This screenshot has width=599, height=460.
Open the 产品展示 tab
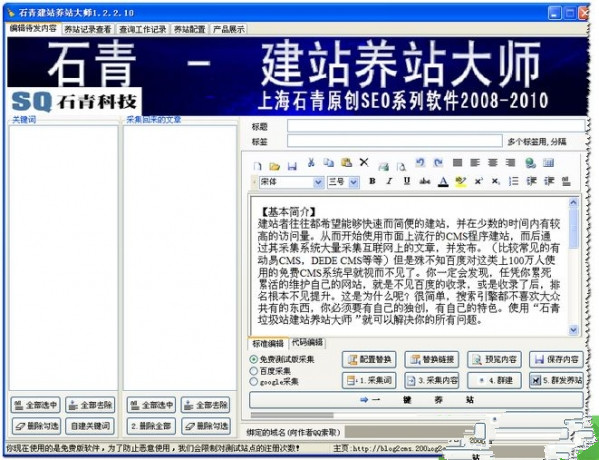click(x=229, y=29)
